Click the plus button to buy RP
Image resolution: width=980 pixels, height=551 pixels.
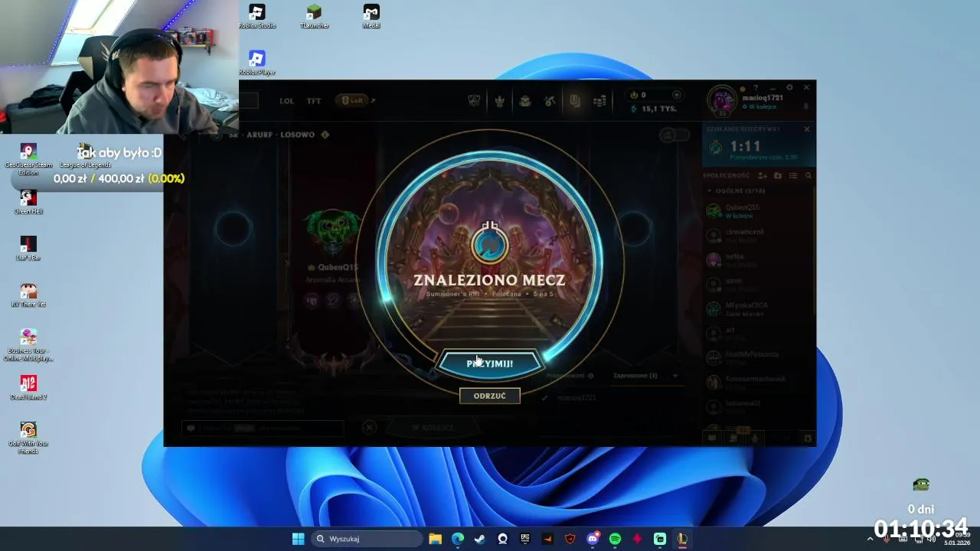676,95
